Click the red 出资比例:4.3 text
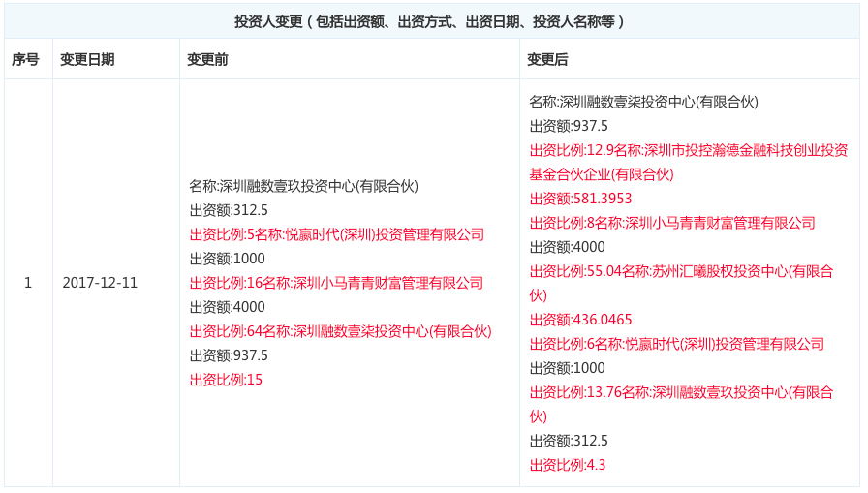The width and height of the screenshot is (868, 493). click(x=568, y=465)
